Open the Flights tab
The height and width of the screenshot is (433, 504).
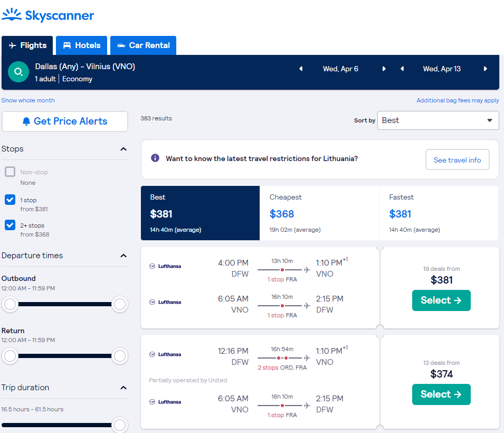pos(27,45)
